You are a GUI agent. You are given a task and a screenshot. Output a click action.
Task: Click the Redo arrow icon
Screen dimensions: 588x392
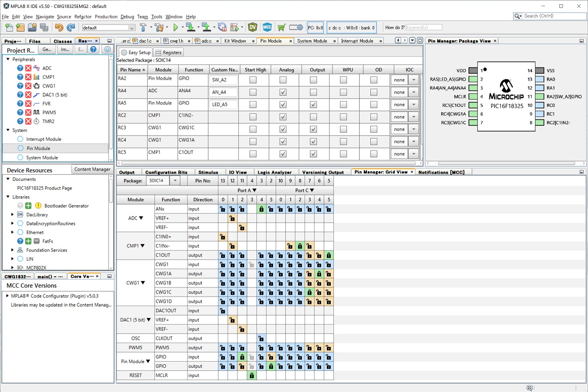click(x=70, y=27)
